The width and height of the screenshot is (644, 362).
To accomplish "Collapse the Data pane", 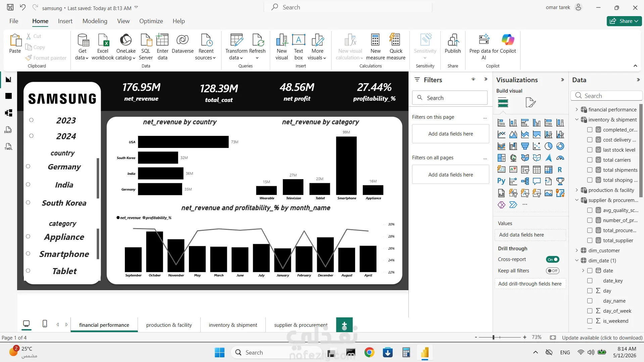I will tap(638, 80).
